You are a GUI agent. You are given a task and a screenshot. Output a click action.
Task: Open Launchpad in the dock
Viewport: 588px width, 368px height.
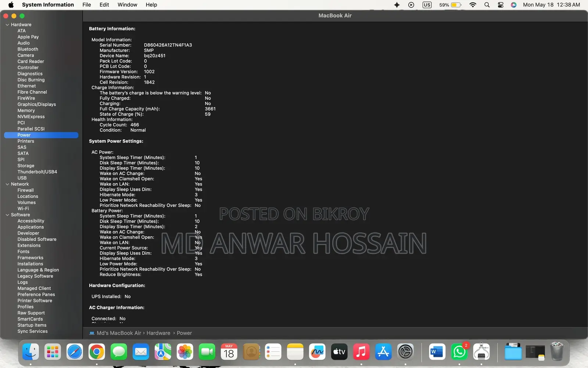tap(53, 352)
